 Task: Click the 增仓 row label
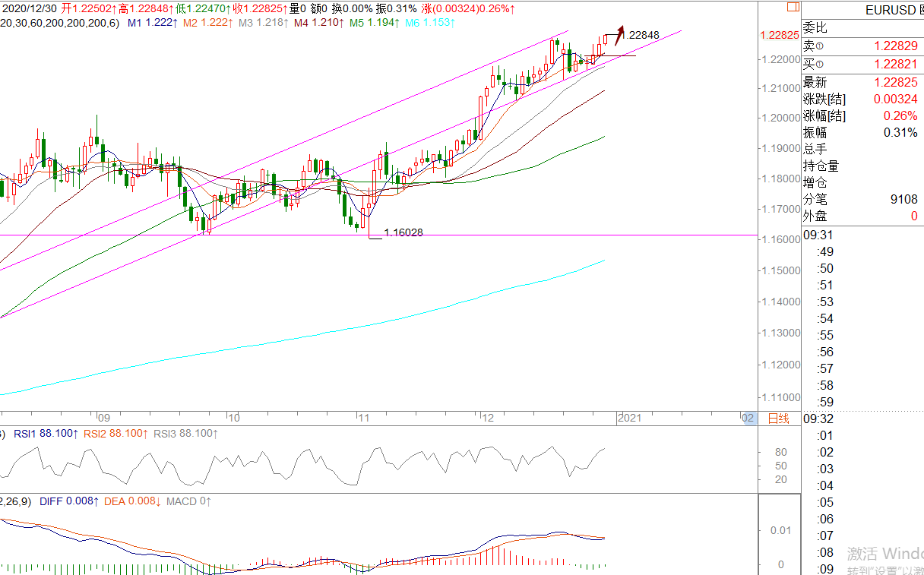[x=815, y=182]
